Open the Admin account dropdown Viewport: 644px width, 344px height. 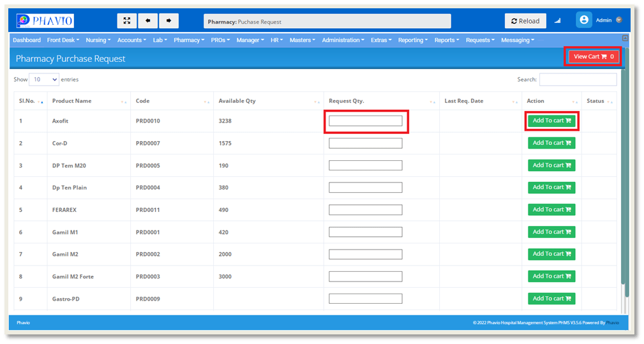coord(618,20)
